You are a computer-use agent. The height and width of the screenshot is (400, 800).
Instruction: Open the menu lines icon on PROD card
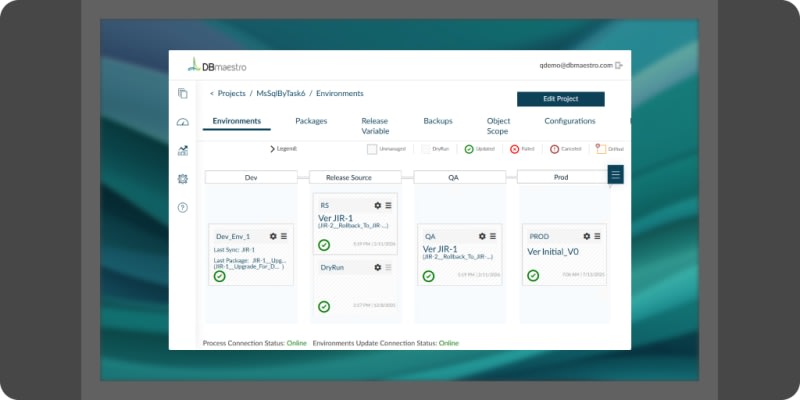click(597, 236)
